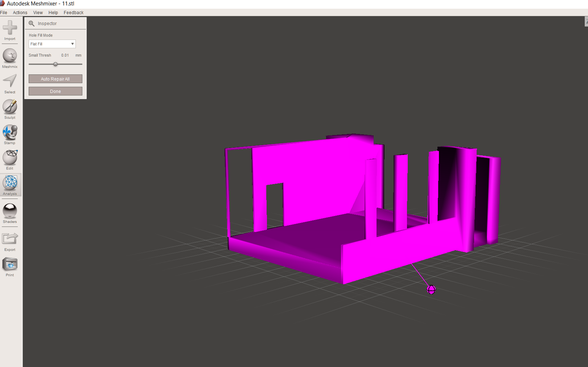The height and width of the screenshot is (367, 588).
Task: Open the Feedback menu
Action: coord(74,12)
